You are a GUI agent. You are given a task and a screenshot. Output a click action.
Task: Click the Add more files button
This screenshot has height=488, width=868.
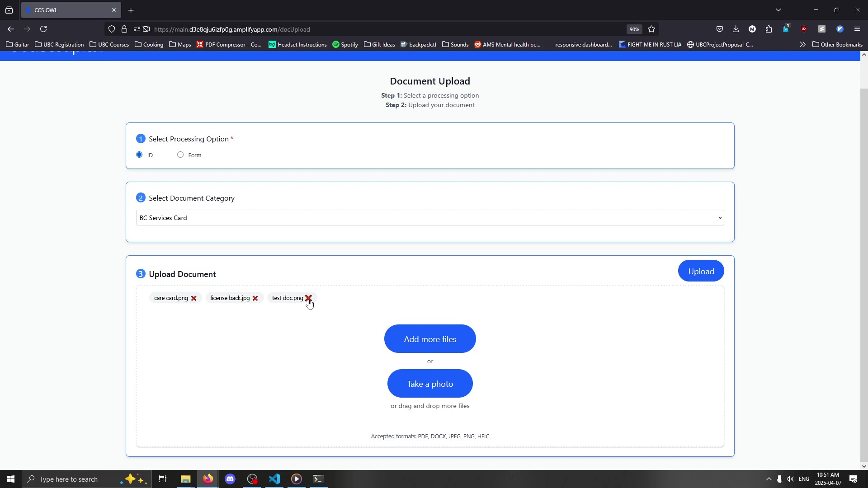click(430, 339)
